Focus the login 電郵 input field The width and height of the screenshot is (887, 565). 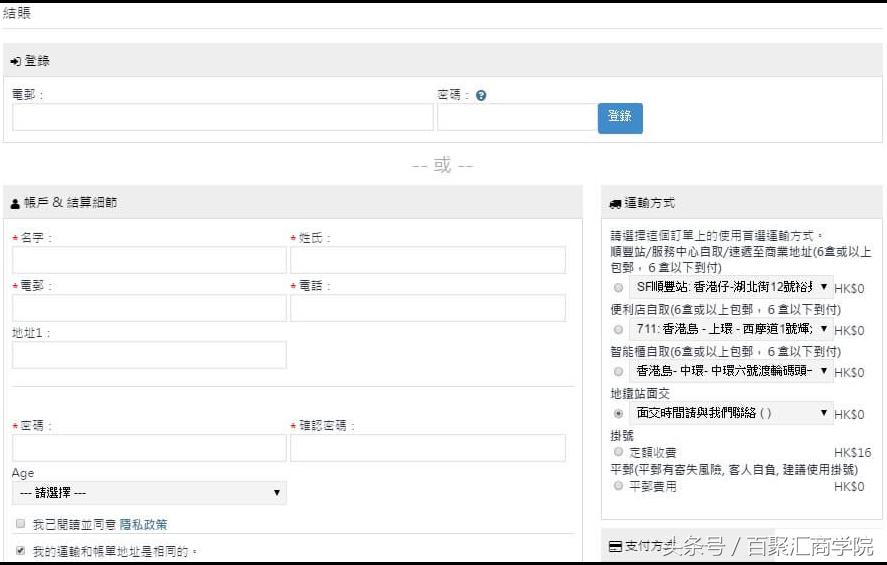point(223,117)
